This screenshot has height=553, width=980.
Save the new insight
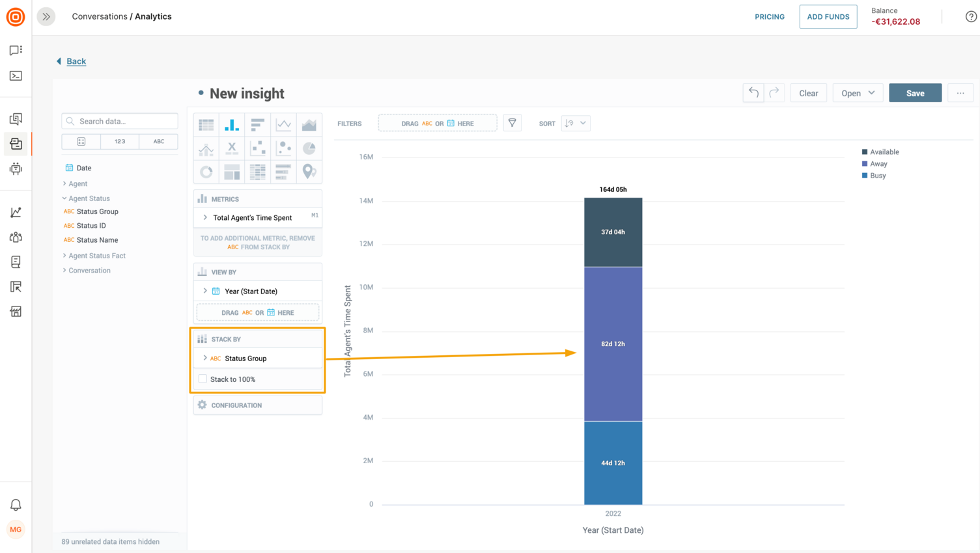[915, 93]
